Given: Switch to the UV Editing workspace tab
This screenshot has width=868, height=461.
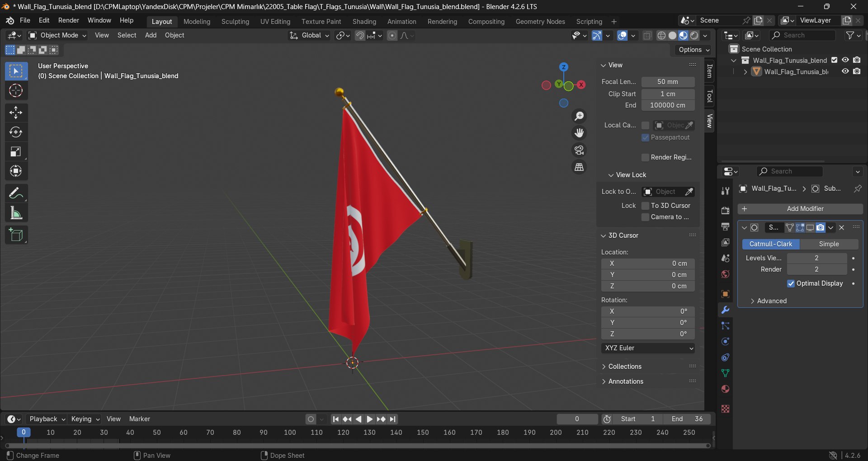Looking at the screenshot, I should (275, 22).
